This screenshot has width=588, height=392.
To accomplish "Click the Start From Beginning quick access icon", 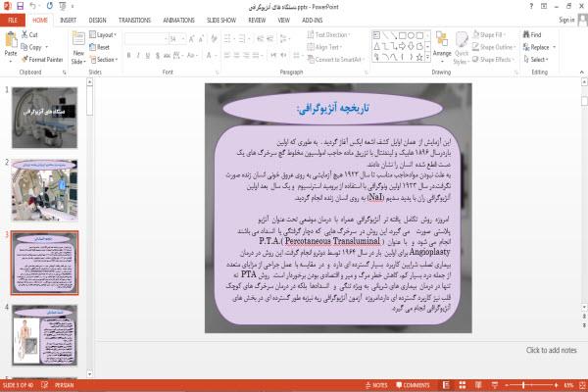I will [63, 7].
